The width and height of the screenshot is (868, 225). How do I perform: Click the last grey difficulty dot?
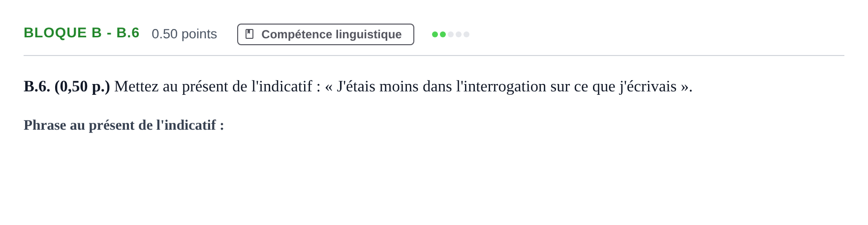tap(466, 34)
